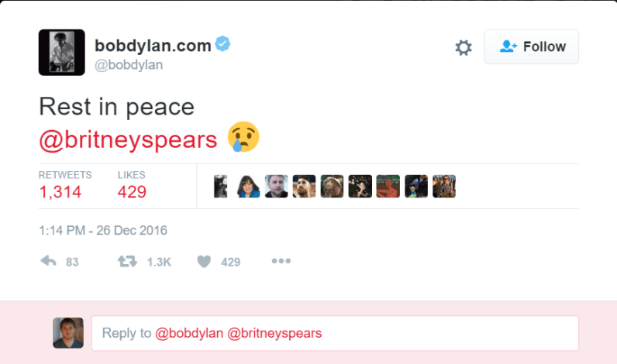Viewport: 617px width, 364px height.
Task: Click the last liker avatar in row
Action: (x=444, y=187)
